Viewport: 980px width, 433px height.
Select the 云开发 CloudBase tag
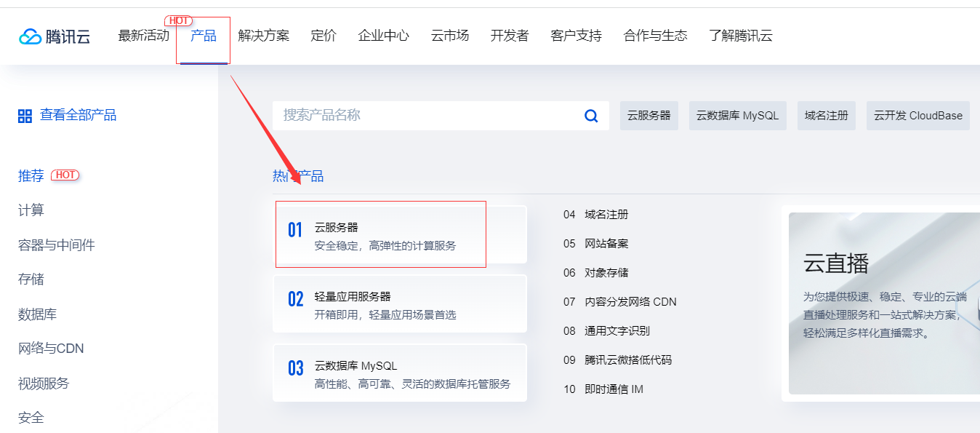coord(918,116)
